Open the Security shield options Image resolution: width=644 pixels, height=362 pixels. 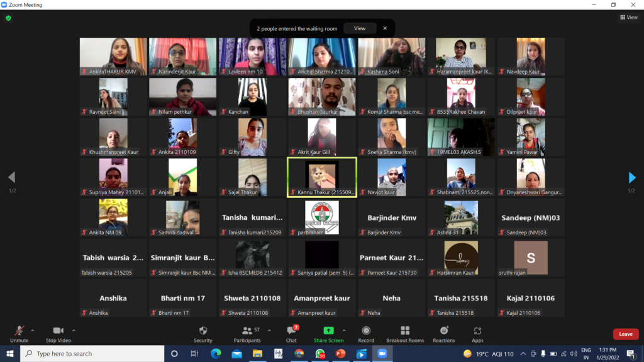click(203, 333)
